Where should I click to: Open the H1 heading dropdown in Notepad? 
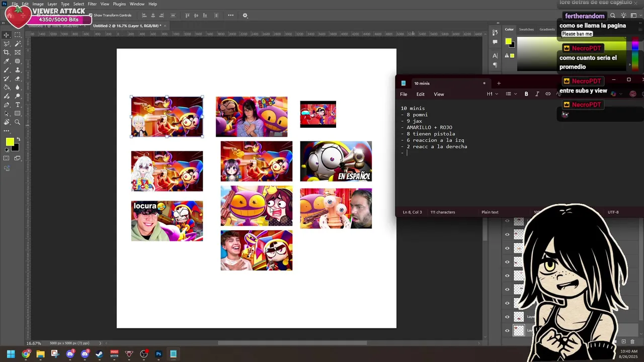tap(493, 94)
